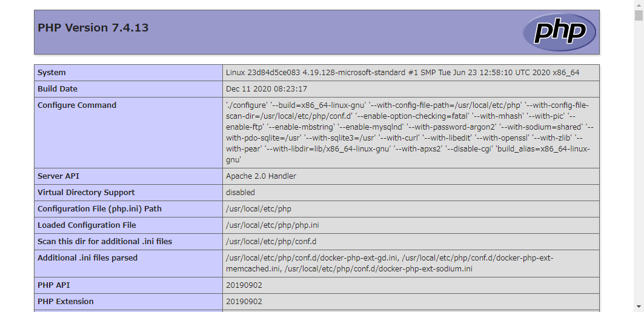Click the Dec 11 2020 build date value
The height and width of the screenshot is (312, 644).
click(x=267, y=89)
